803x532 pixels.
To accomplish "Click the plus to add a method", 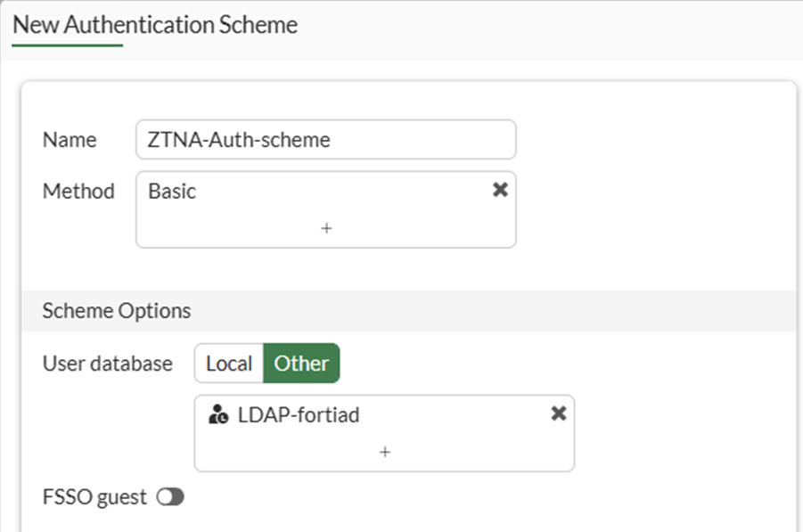I will [326, 228].
